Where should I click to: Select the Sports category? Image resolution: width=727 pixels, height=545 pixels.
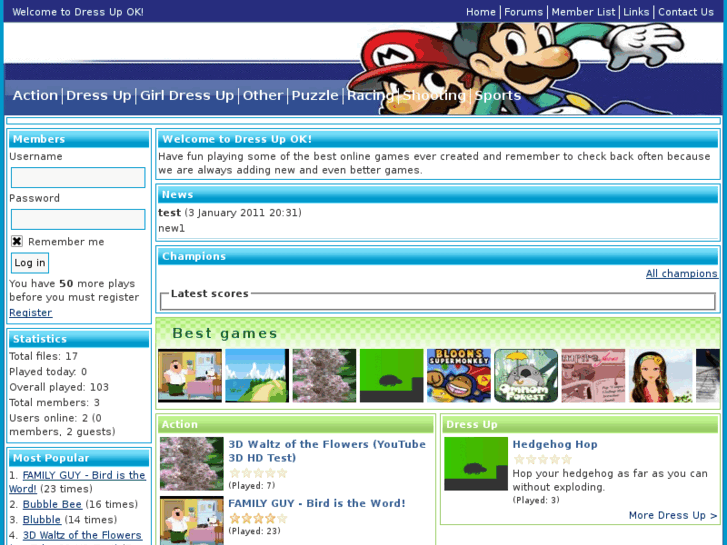[497, 96]
